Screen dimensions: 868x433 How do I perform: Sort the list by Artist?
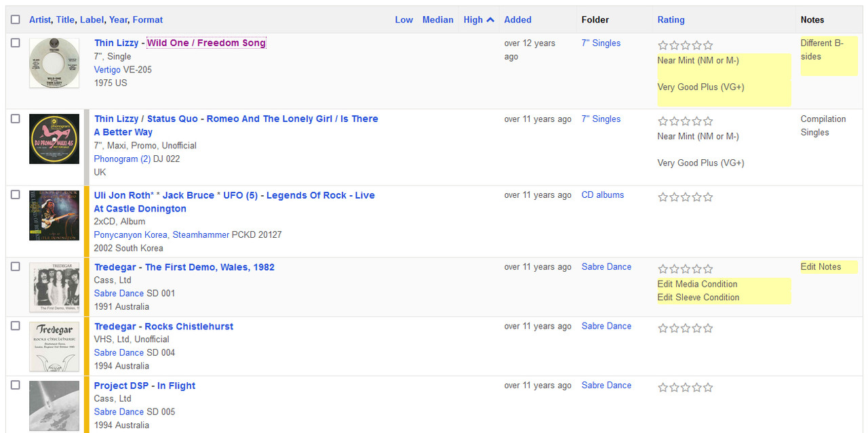(40, 20)
